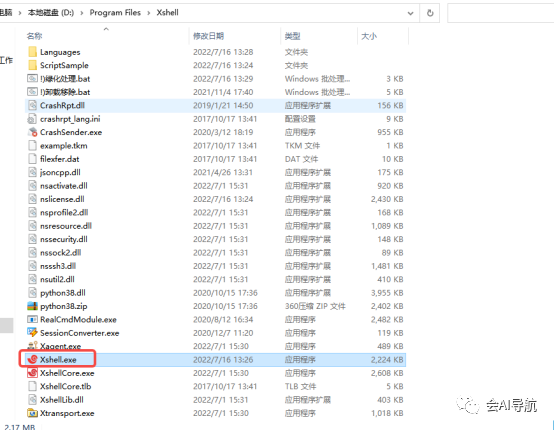Select the crashrpt_lang.ini file icon

pyautogui.click(x=33, y=119)
